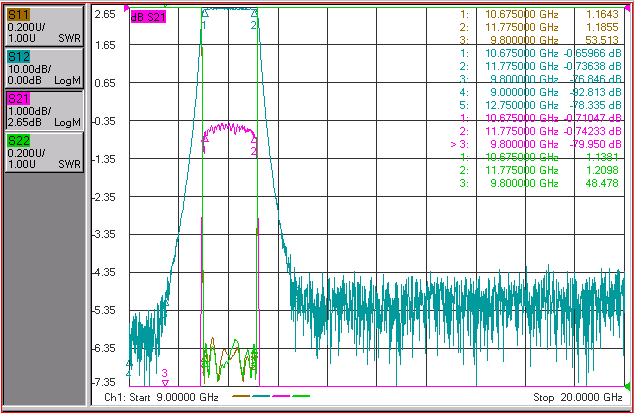The height and width of the screenshot is (413, 634).
Task: Click 'Stop 20.0000 GHz' label
Action: 578,397
